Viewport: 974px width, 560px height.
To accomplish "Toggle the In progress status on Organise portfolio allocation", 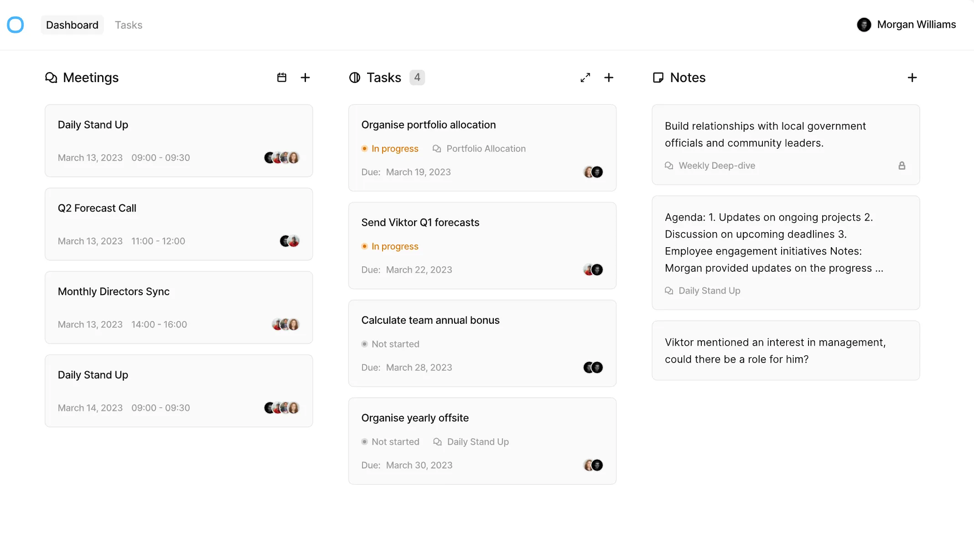I will 390,148.
